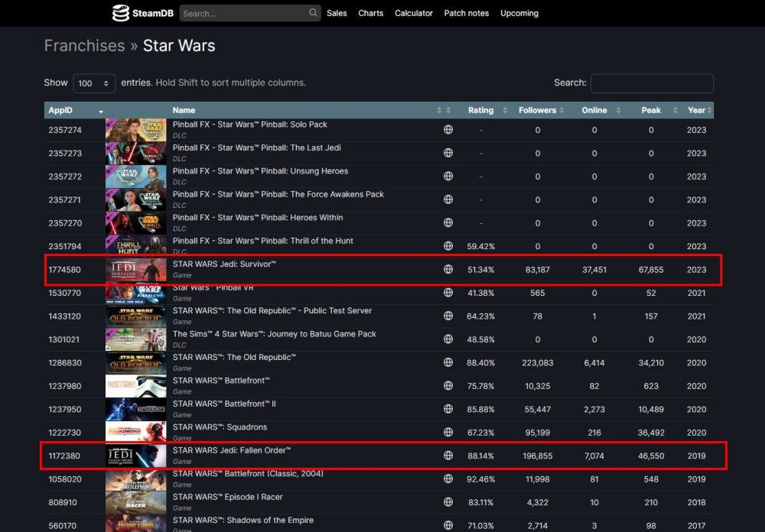Click the table Search input field
Viewport: 765px width, 532px height.
652,83
